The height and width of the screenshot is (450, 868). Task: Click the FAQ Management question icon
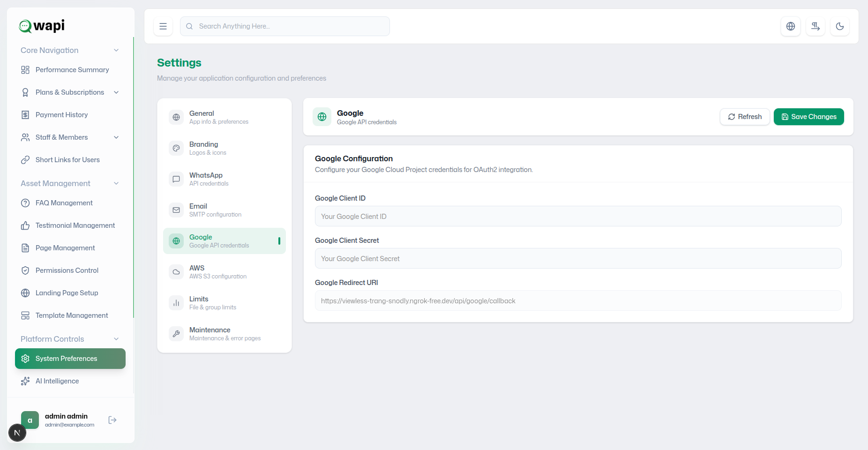[x=25, y=203]
